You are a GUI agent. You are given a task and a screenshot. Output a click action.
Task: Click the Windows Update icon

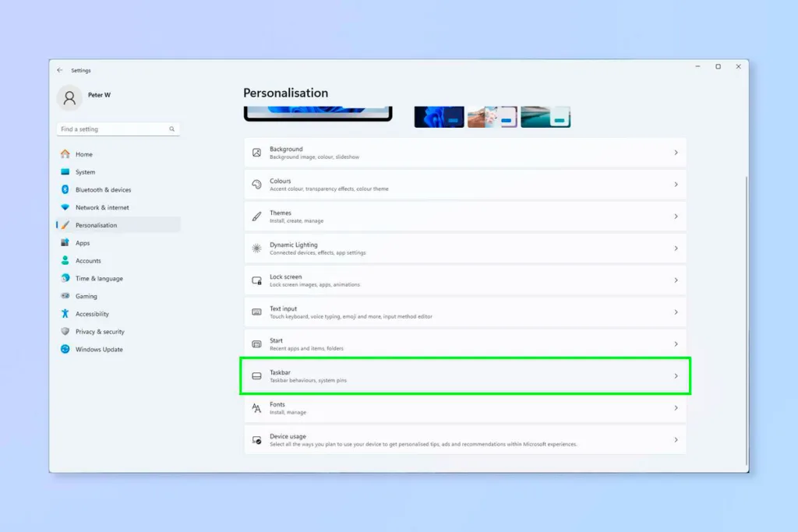[65, 349]
